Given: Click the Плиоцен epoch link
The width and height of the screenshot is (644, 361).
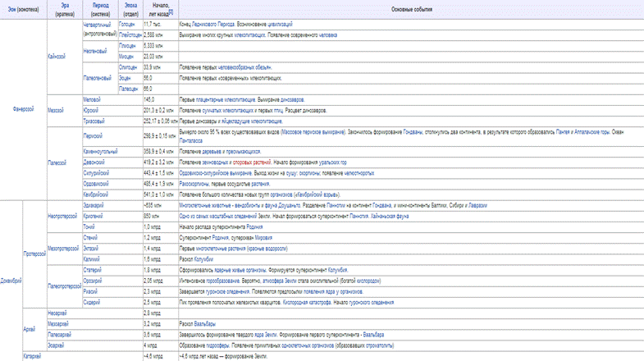Looking at the screenshot, I should click(x=127, y=46).
